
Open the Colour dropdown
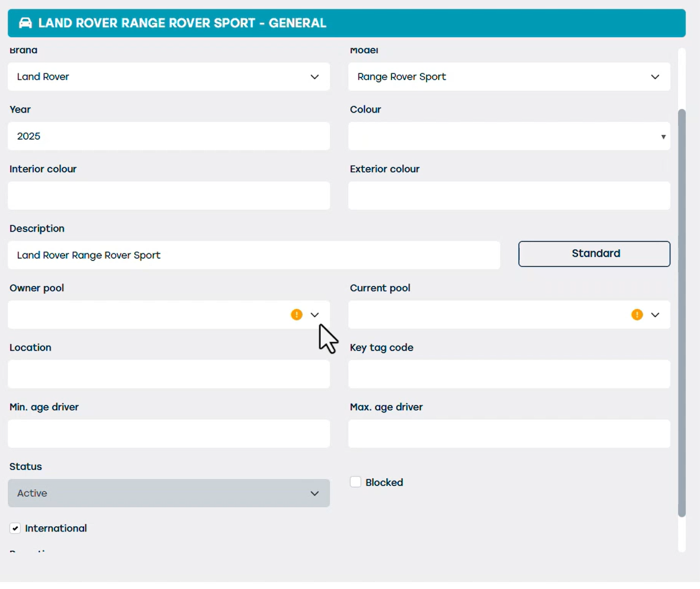tap(509, 136)
